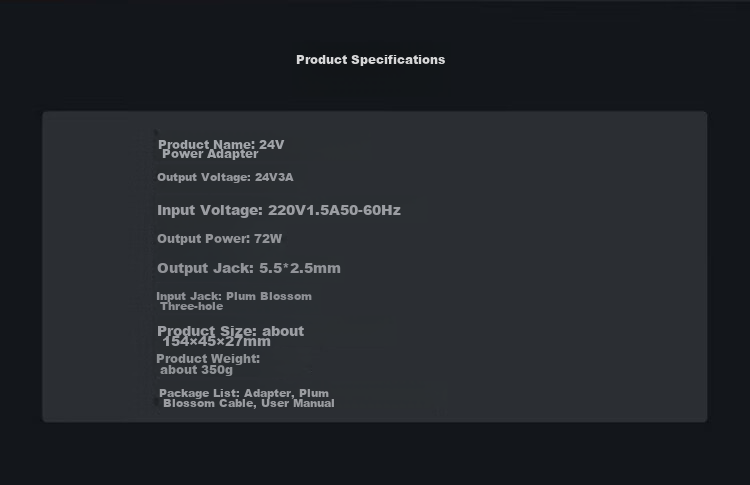This screenshot has height=485, width=750.
Task: Click the Power Adapter text
Action: [x=210, y=154]
